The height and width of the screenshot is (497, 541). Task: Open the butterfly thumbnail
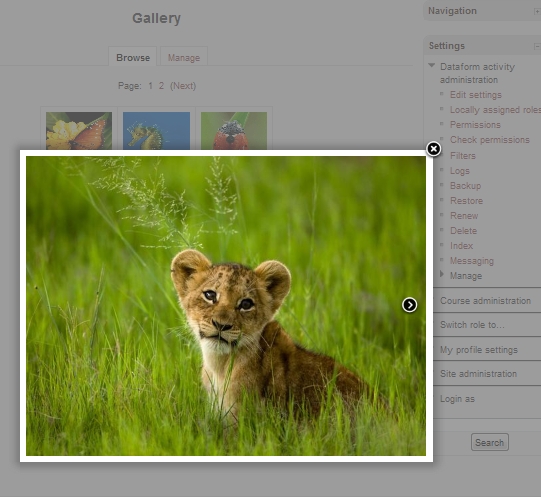79,130
